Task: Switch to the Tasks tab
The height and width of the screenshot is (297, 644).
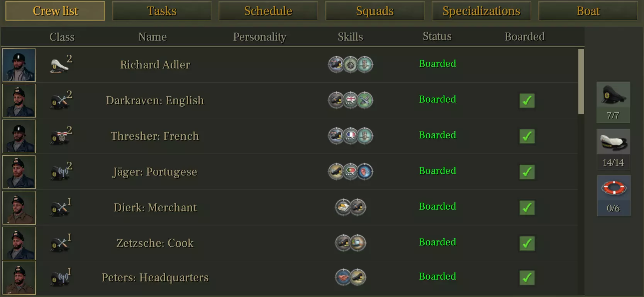Action: tap(162, 11)
